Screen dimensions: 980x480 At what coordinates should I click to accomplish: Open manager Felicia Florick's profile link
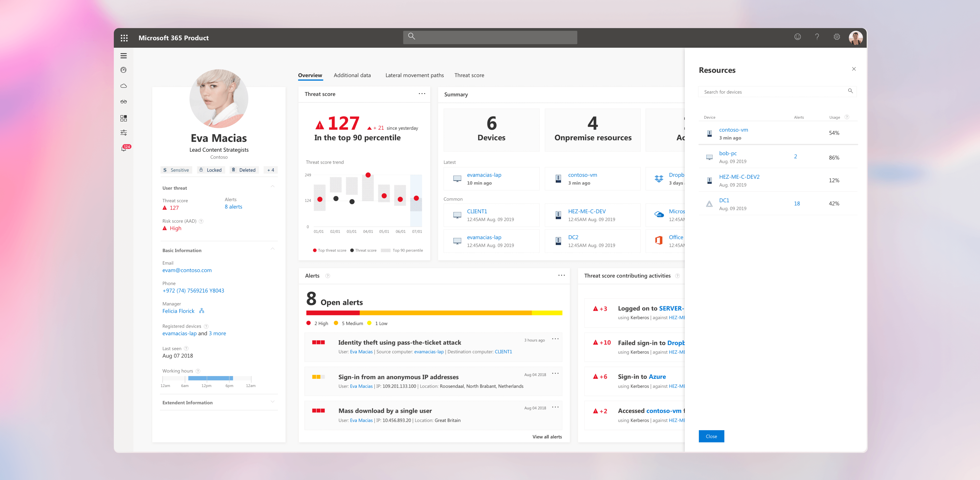click(178, 311)
